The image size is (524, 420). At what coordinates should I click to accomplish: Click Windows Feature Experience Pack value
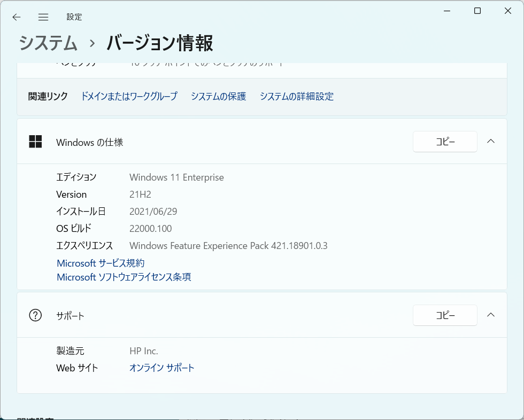[228, 246]
